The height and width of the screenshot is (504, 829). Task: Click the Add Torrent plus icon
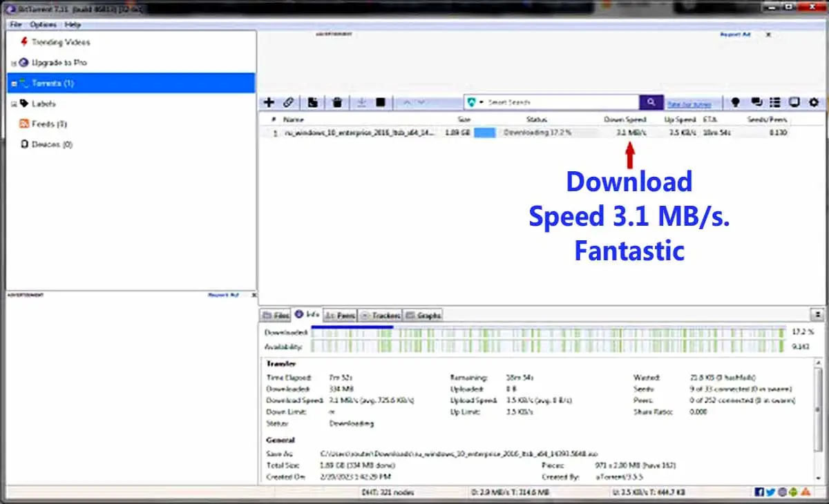pyautogui.click(x=269, y=102)
